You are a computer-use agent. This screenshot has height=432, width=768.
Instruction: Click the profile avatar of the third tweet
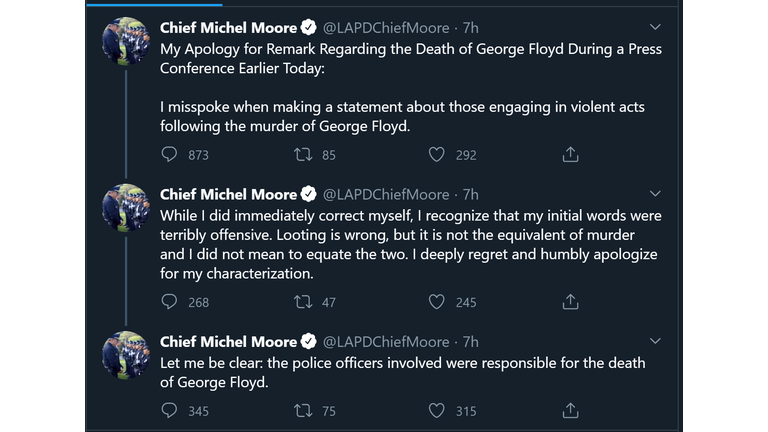[x=127, y=356]
